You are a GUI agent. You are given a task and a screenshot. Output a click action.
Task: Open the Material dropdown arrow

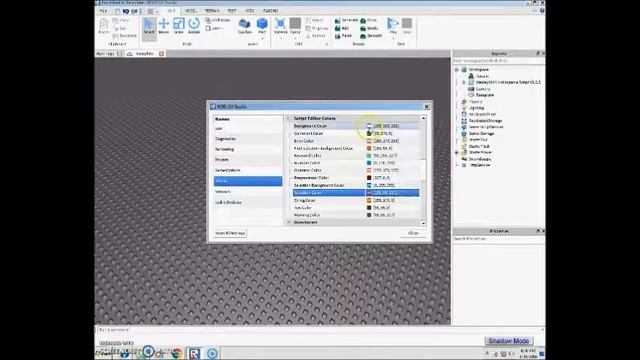pos(280,38)
